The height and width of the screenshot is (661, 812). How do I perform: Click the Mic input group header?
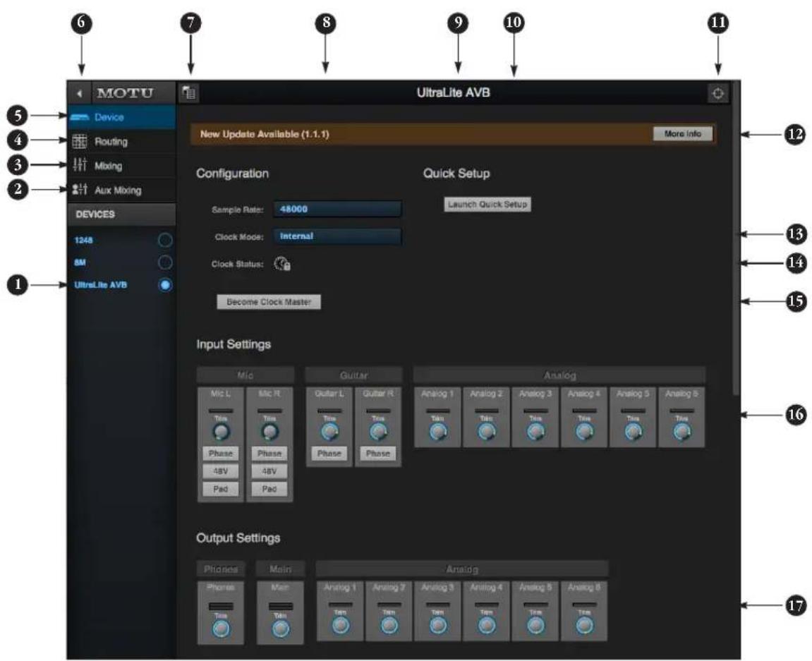pyautogui.click(x=246, y=375)
